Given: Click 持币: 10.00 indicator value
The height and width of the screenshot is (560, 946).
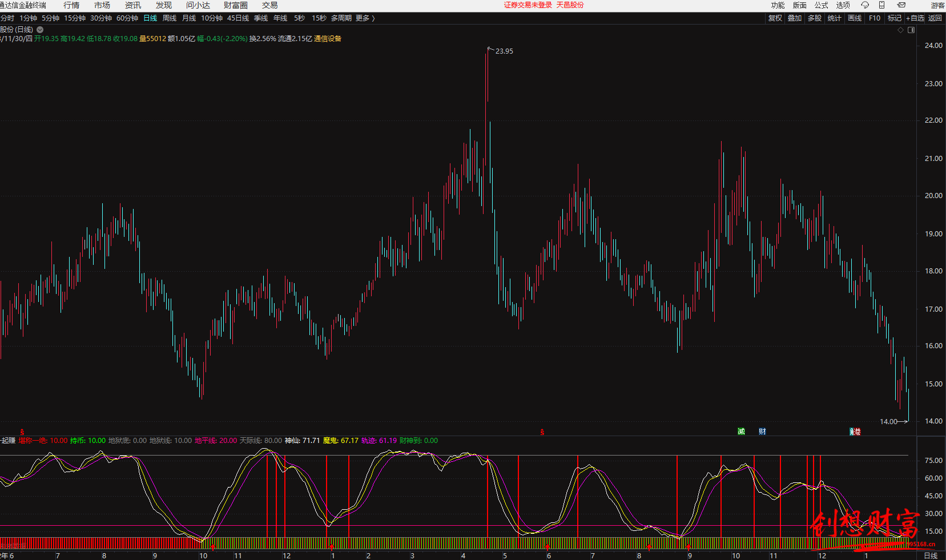Looking at the screenshot, I should click(88, 441).
